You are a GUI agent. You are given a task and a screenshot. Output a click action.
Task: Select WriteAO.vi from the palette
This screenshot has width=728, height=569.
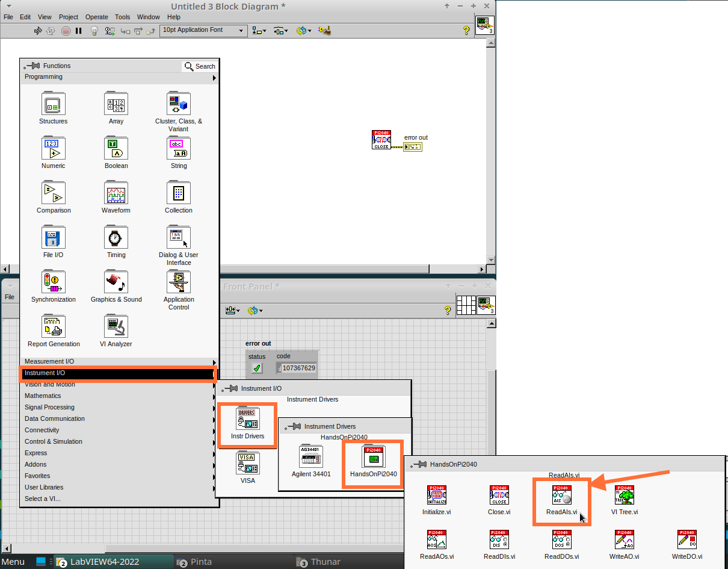625,544
